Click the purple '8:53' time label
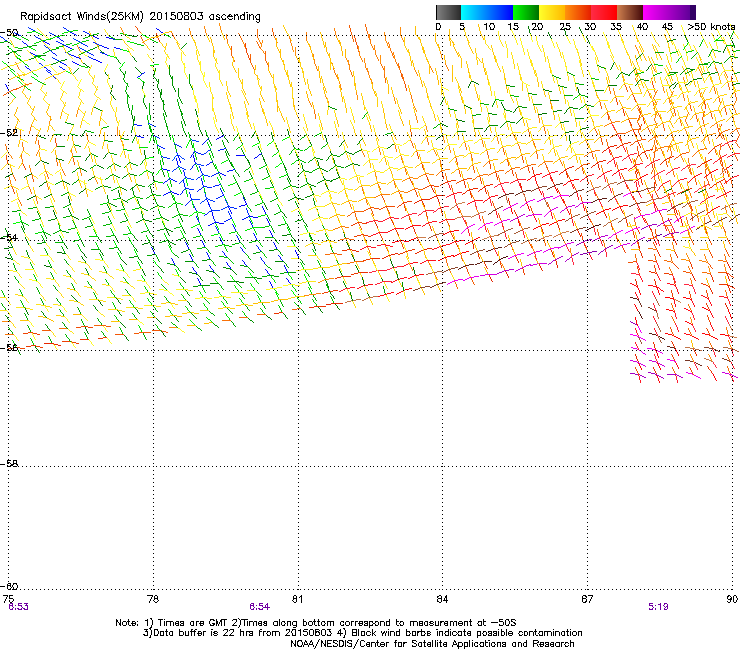 [x=18, y=607]
